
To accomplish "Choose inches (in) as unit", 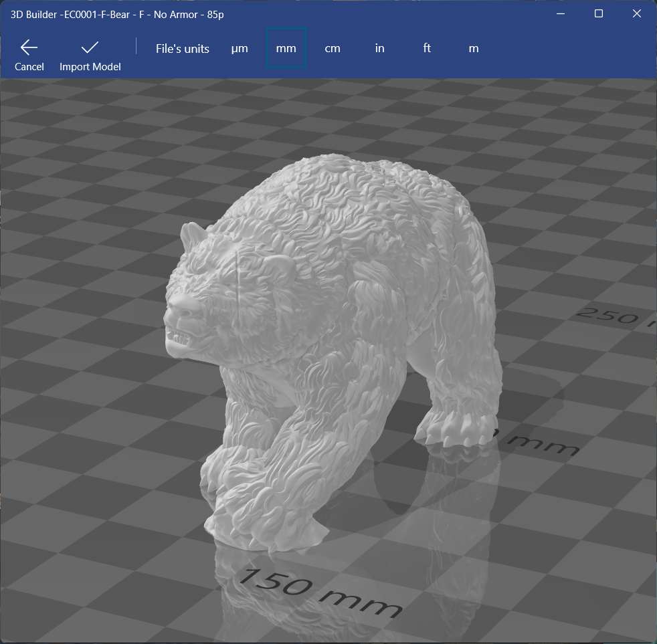I will coord(379,48).
